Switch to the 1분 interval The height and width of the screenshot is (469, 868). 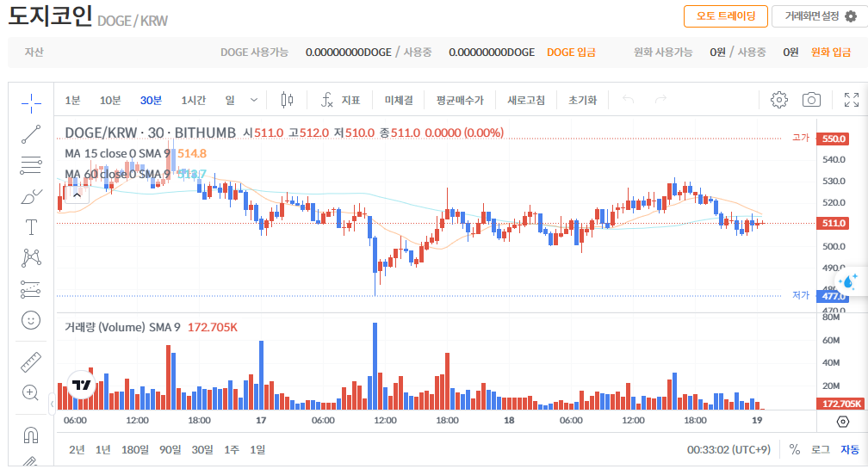(72, 100)
